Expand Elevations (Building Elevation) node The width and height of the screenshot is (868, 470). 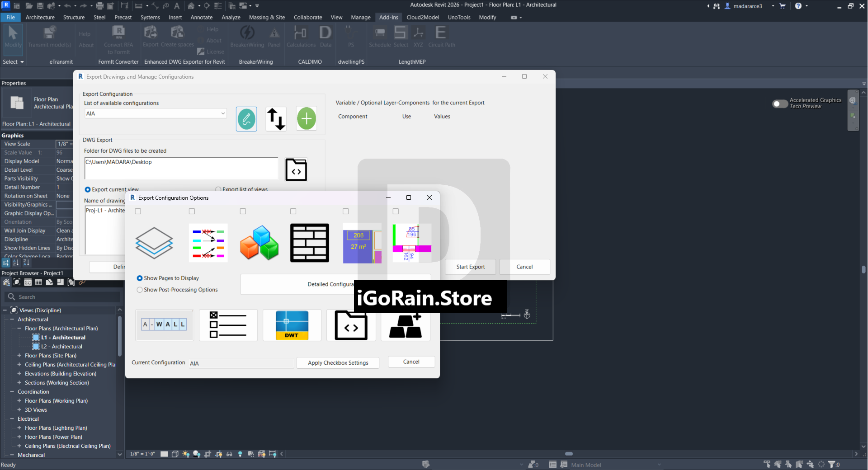point(19,374)
